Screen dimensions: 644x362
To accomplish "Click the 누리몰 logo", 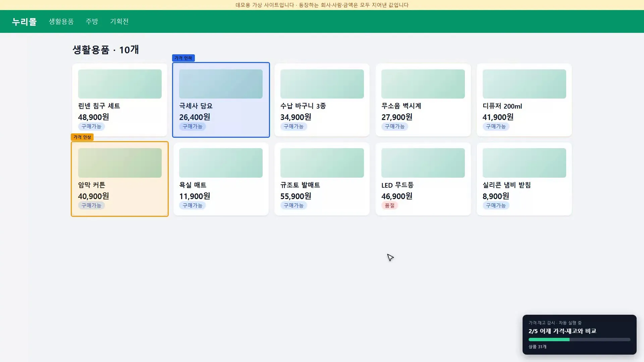I will click(x=24, y=21).
